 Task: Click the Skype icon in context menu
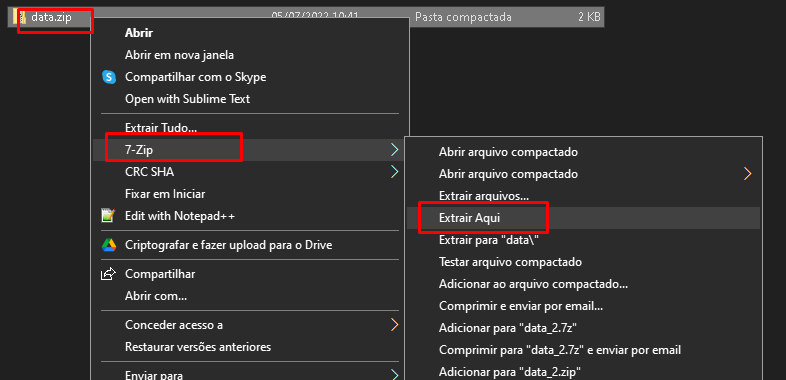pyautogui.click(x=109, y=77)
